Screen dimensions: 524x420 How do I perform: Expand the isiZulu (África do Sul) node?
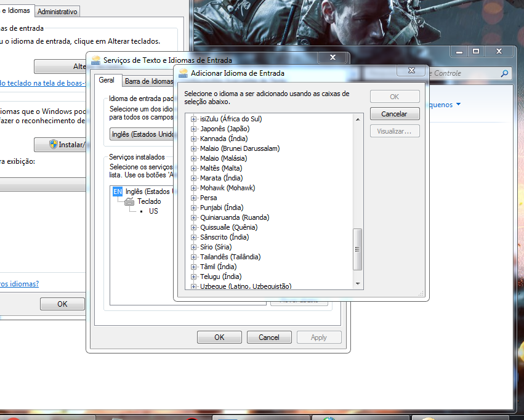pos(193,119)
